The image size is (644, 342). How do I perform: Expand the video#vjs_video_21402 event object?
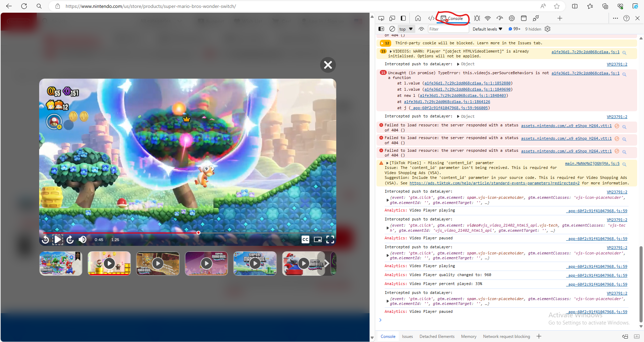[388, 228]
